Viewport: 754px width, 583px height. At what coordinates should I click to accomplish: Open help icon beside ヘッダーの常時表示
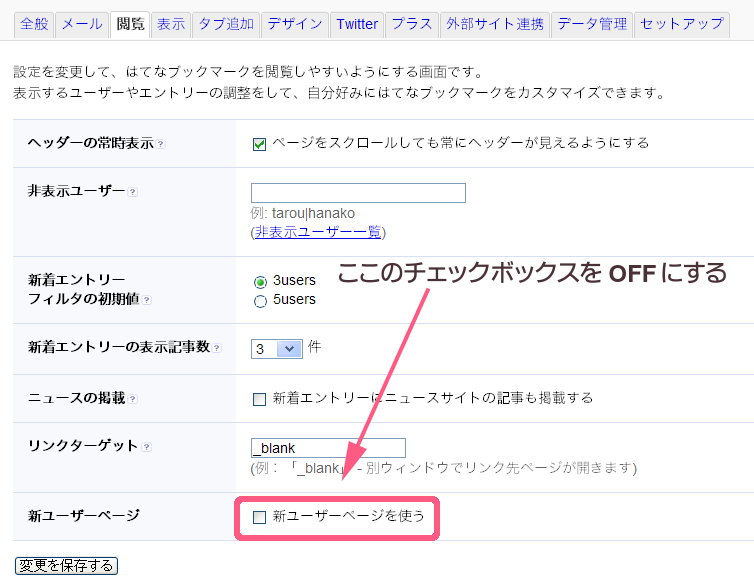tap(161, 144)
